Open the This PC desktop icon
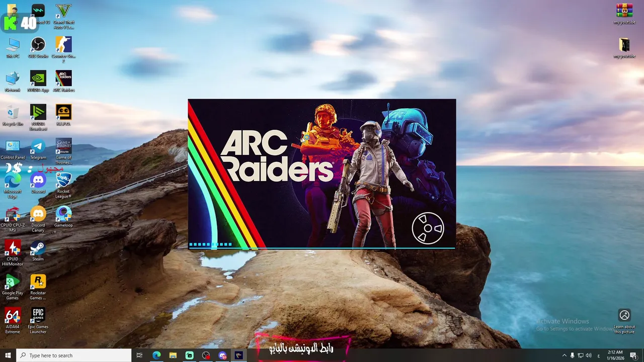 [x=13, y=48]
